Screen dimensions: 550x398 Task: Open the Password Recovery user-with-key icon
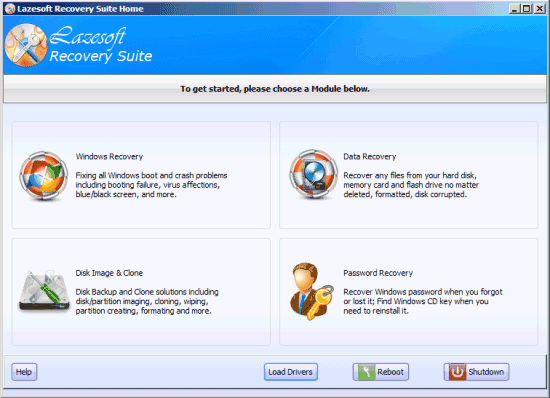click(312, 291)
